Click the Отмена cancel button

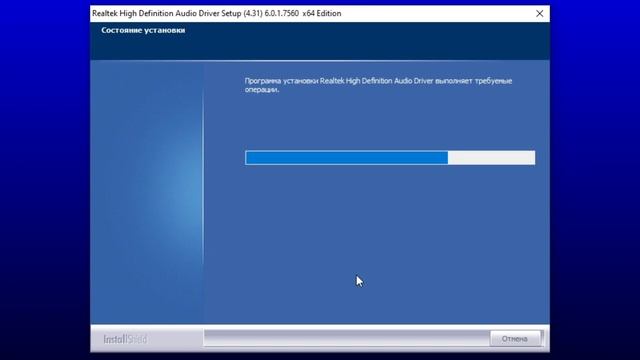[515, 339]
